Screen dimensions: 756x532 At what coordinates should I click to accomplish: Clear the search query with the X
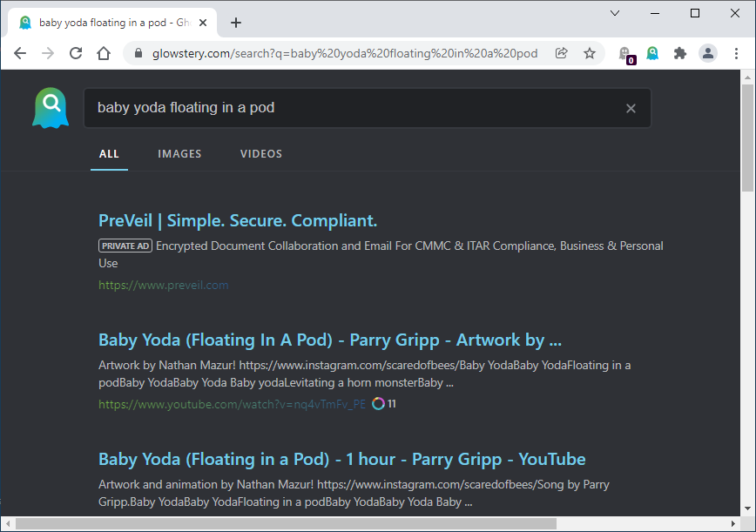tap(631, 109)
